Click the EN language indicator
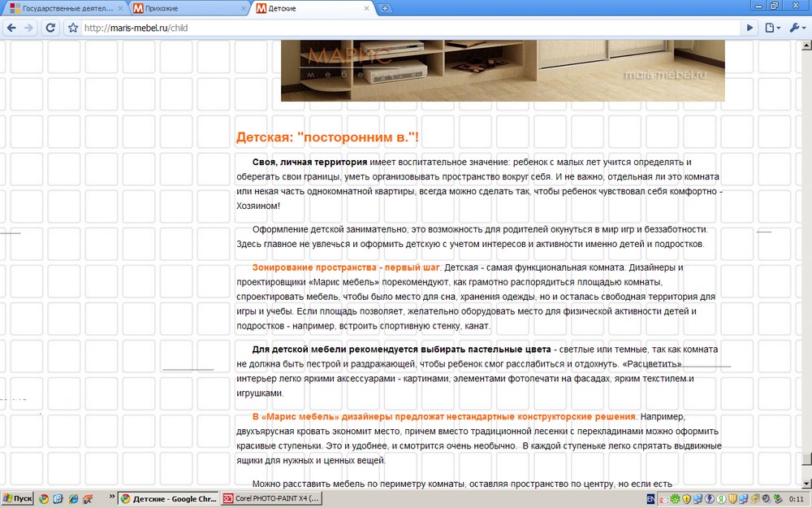The height and width of the screenshot is (508, 812). 651,499
